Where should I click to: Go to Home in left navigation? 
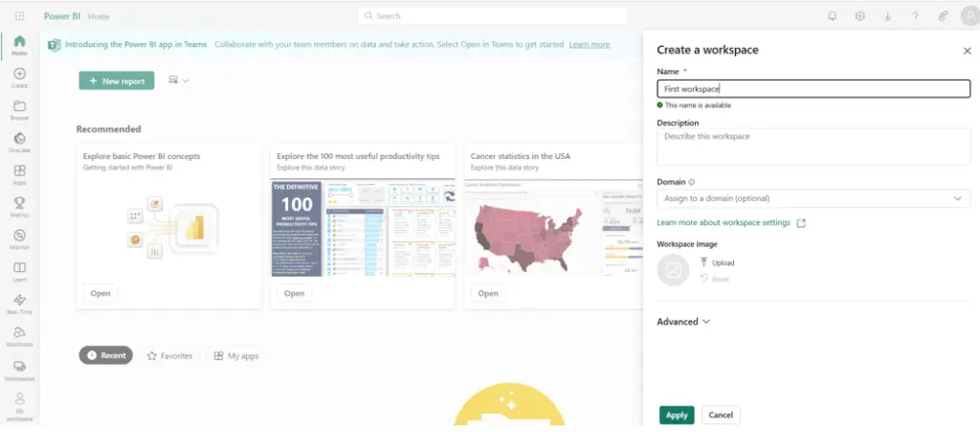[19, 46]
